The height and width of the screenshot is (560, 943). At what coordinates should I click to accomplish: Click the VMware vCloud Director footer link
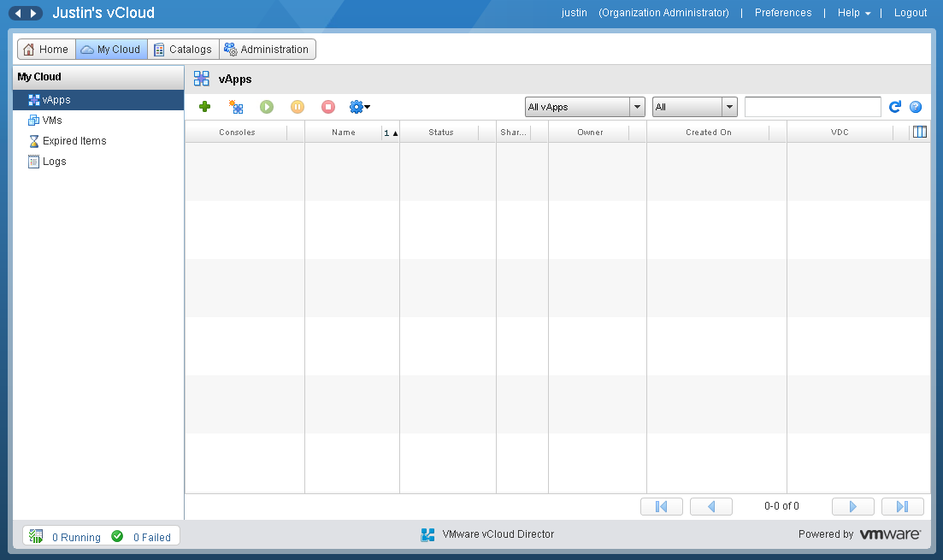click(x=498, y=534)
